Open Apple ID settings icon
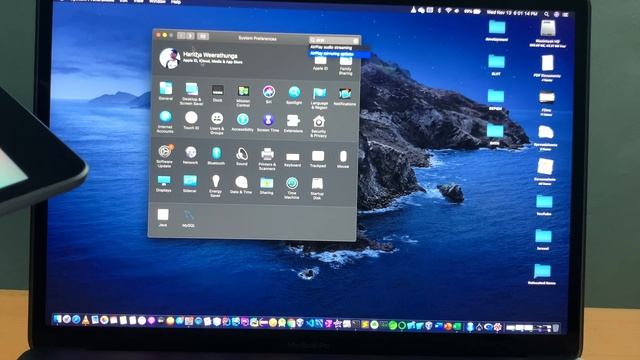This screenshot has height=360, width=640. point(320,62)
